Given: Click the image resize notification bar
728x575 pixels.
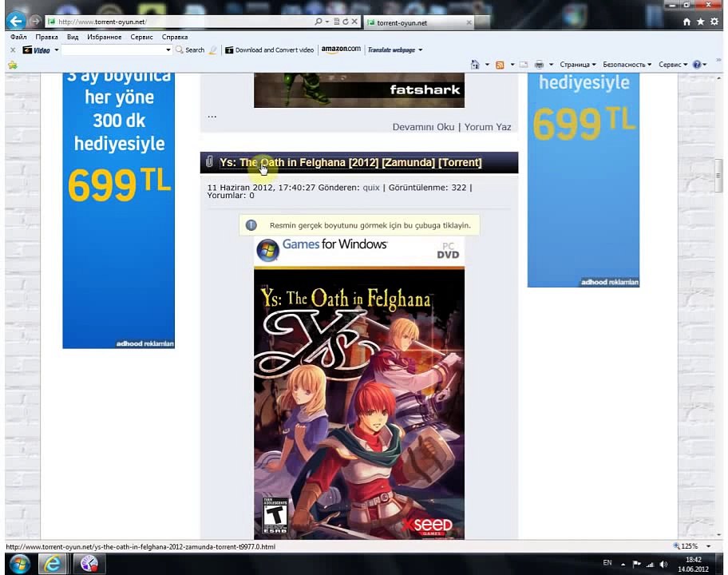Looking at the screenshot, I should coord(359,225).
